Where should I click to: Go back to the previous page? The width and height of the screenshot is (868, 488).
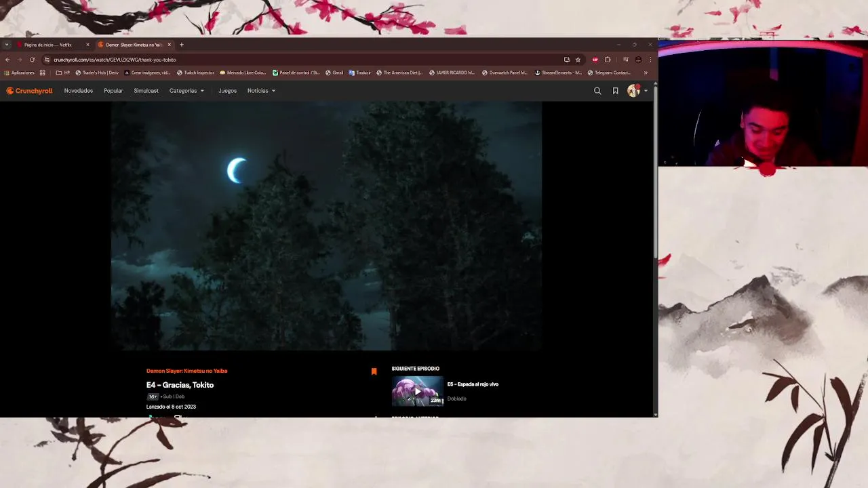click(7, 60)
